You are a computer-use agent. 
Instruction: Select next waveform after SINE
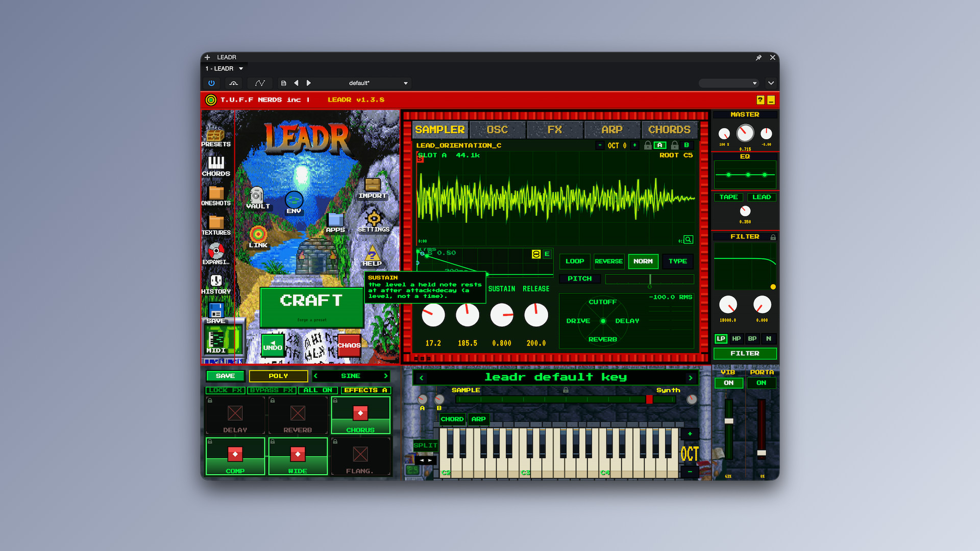386,376
